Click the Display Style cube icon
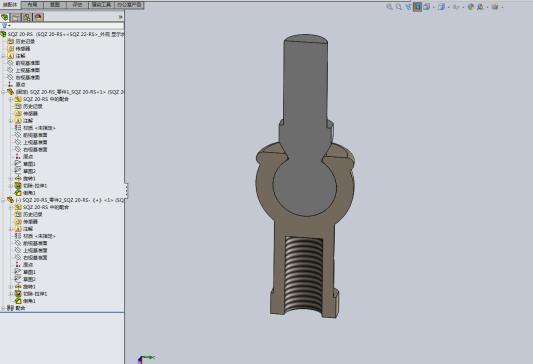The image size is (533, 364). tap(441, 7)
